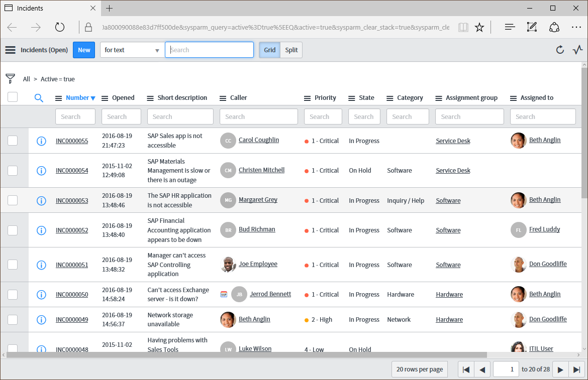Click the lock icon in the address bar

pyautogui.click(x=88, y=27)
